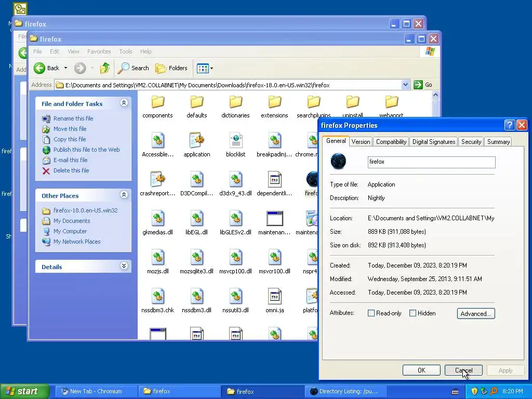
Task: Open the Favorites menu
Action: tap(99, 51)
